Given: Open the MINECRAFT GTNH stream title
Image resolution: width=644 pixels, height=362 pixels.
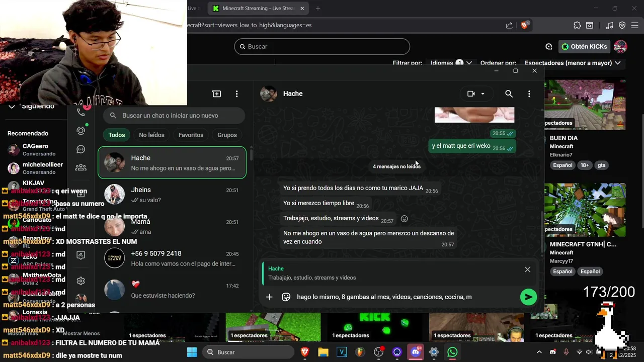Looking at the screenshot, I should click(x=583, y=244).
